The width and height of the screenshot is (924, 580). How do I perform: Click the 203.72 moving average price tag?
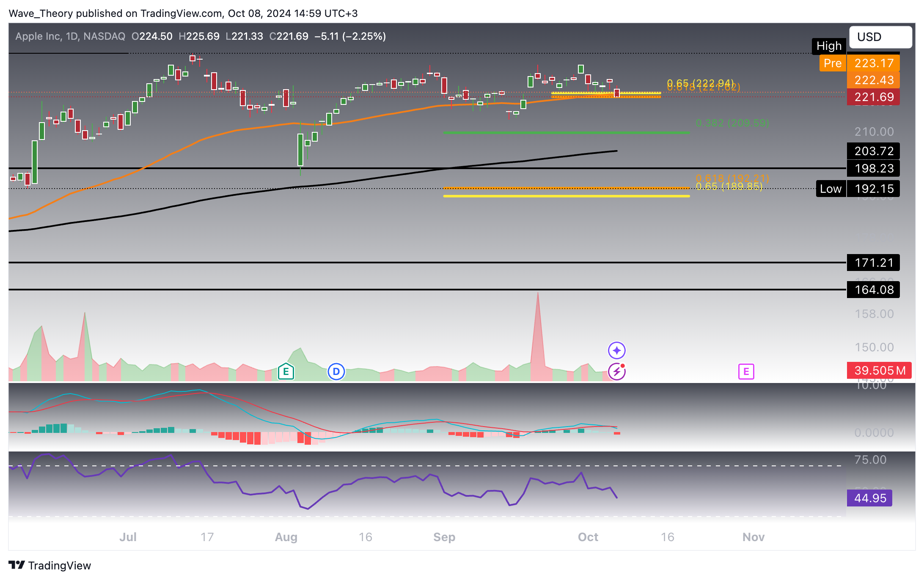point(873,151)
